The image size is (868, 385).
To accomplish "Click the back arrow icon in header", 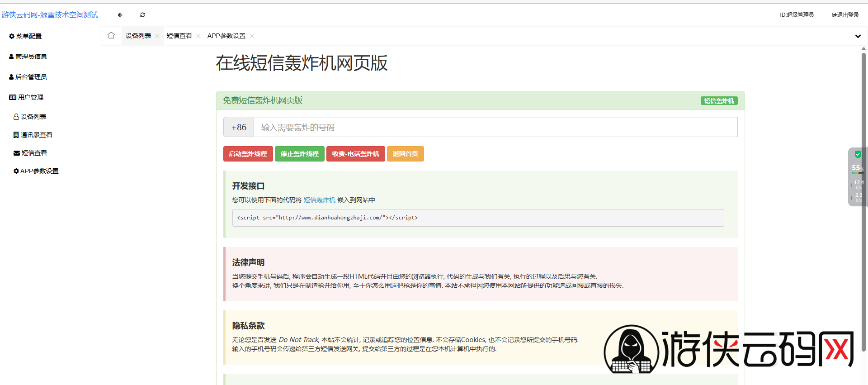I will click(x=120, y=15).
